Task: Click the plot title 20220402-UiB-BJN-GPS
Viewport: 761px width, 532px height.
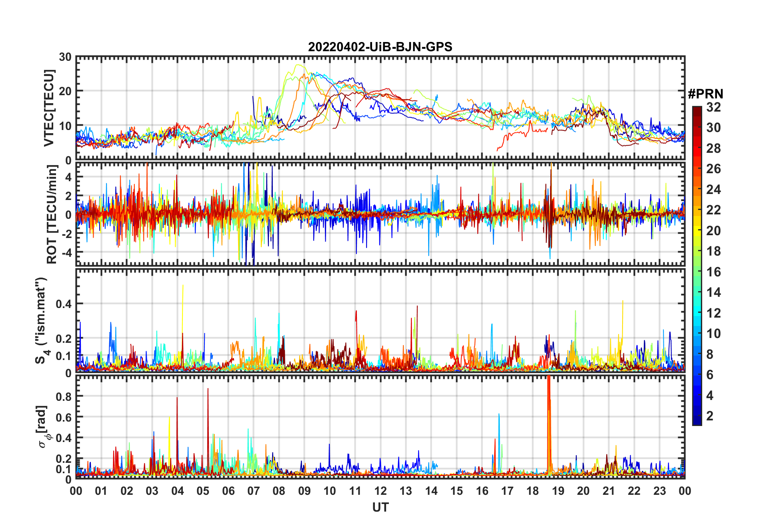Action: [x=380, y=47]
